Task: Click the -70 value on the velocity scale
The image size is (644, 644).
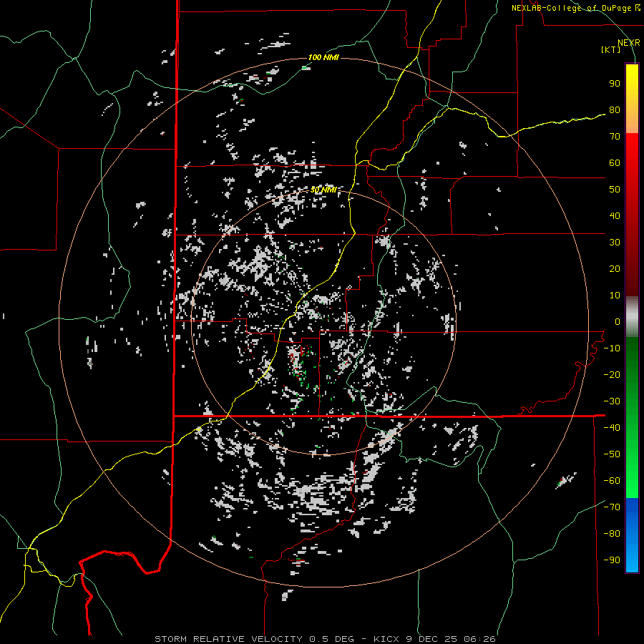Action: click(x=612, y=507)
